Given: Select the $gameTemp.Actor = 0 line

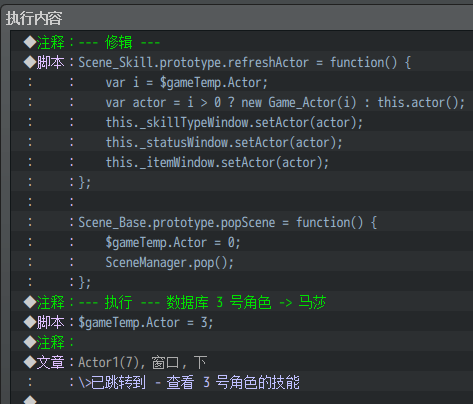Looking at the screenshot, I should (x=242, y=242).
